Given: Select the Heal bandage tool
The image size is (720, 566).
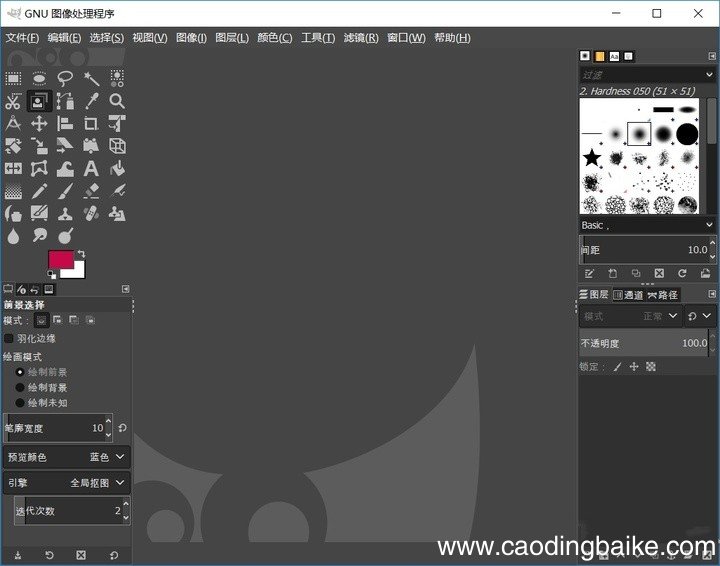Looking at the screenshot, I should (x=91, y=213).
